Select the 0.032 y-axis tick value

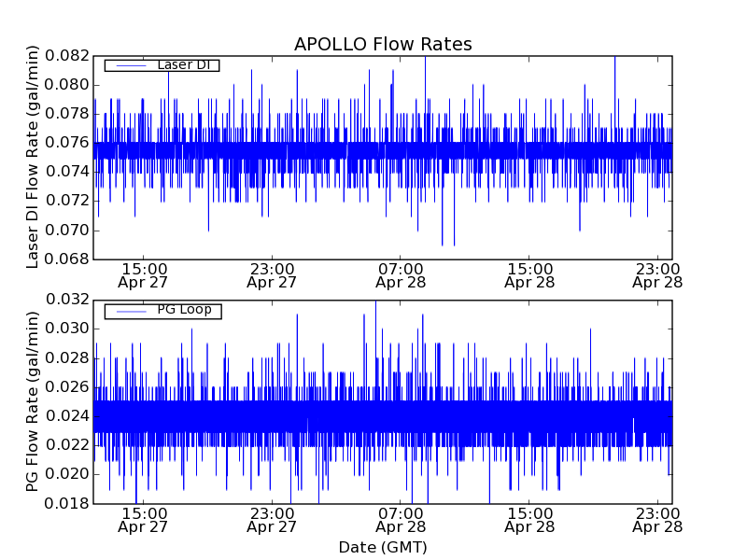67,300
